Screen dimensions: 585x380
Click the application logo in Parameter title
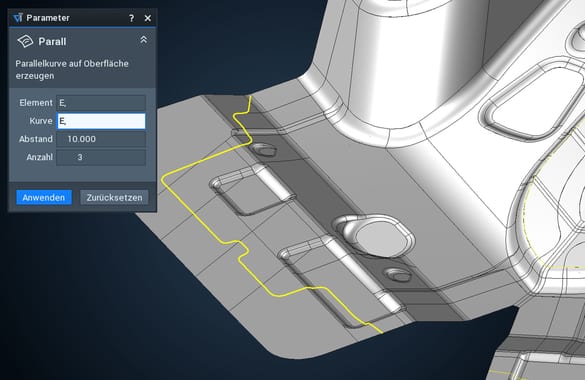[18, 18]
